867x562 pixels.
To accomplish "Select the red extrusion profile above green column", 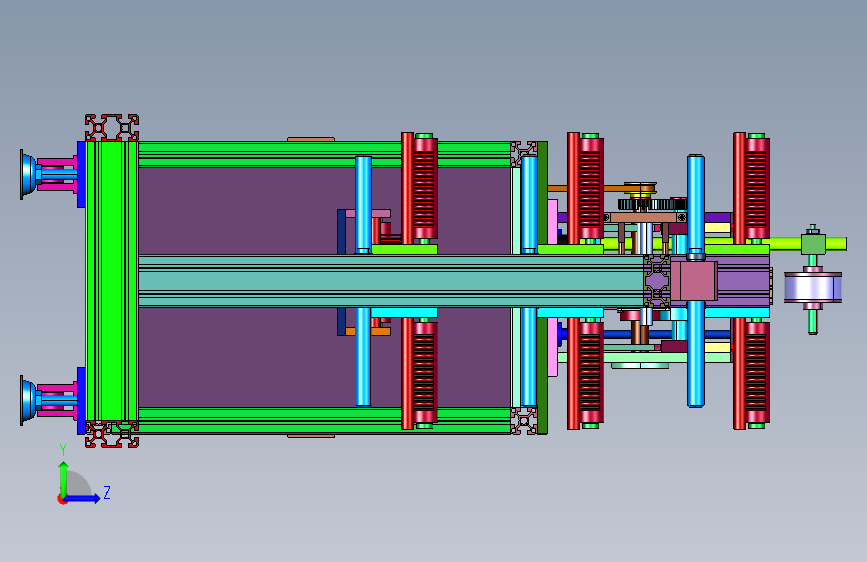I will pos(112,128).
